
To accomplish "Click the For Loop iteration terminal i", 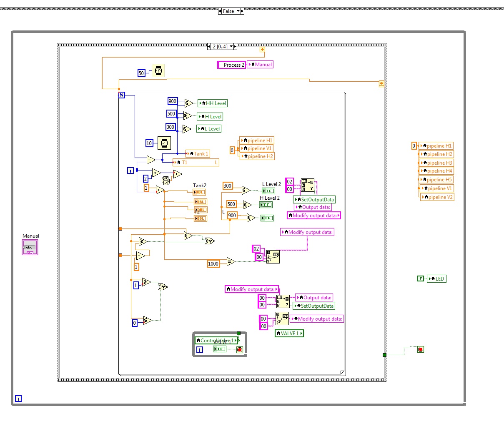I will pyautogui.click(x=130, y=170).
